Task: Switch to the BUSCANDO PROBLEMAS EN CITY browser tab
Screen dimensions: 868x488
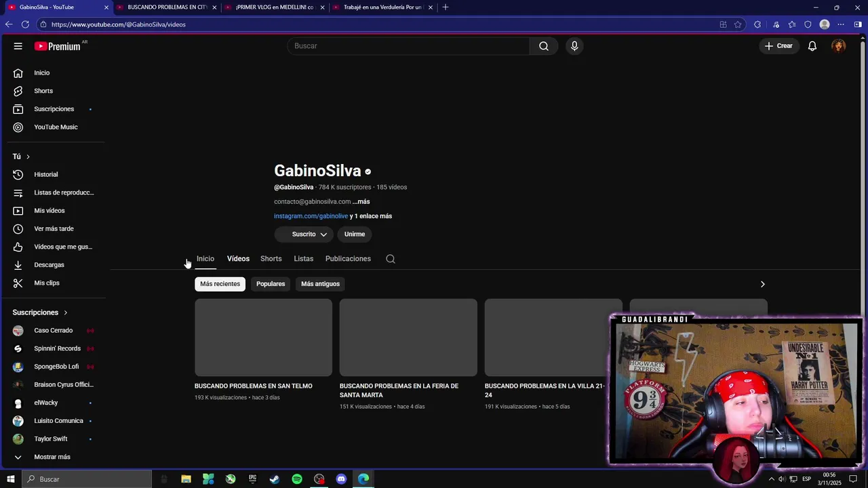Action: pos(167,7)
